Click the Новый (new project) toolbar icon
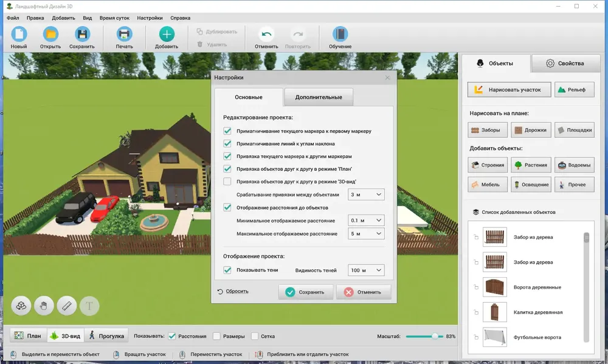This screenshot has width=608, height=364. (x=19, y=35)
